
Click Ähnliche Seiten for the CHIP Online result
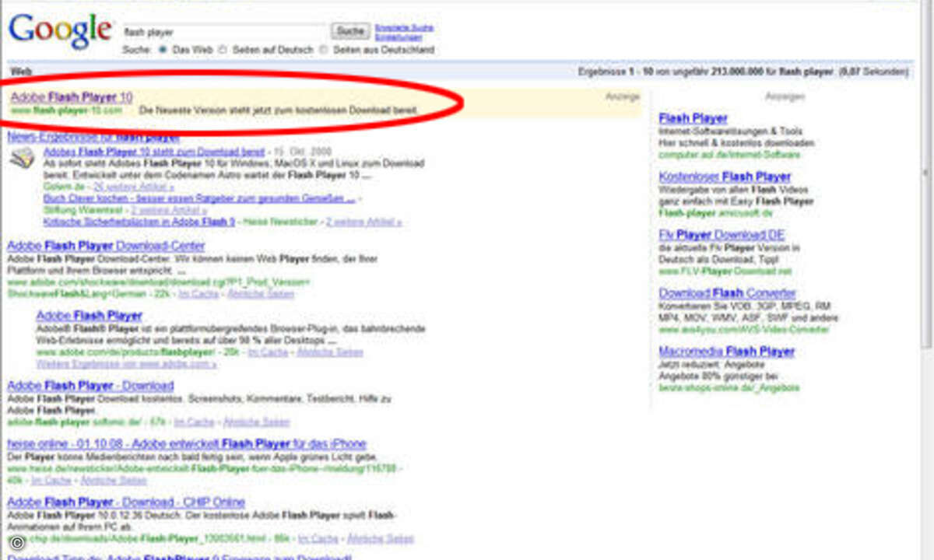(x=381, y=538)
